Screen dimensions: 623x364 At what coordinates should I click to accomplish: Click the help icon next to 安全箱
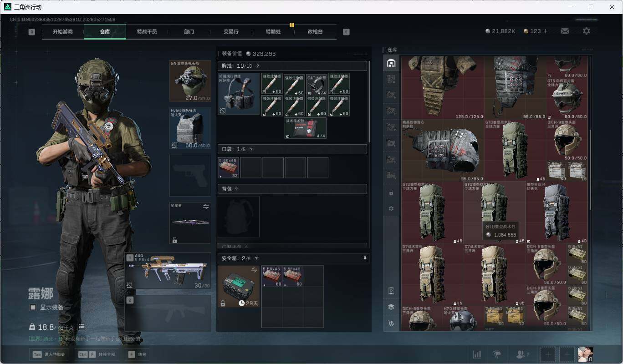[x=257, y=258]
